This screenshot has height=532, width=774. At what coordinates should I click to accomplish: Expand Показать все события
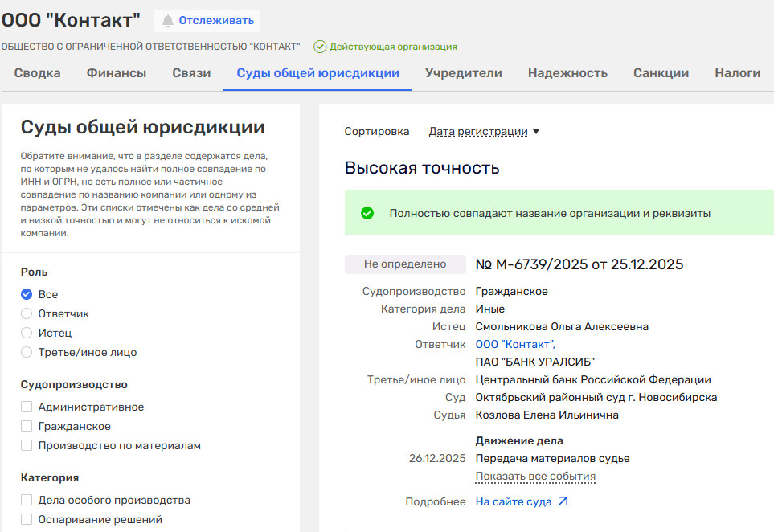point(535,477)
